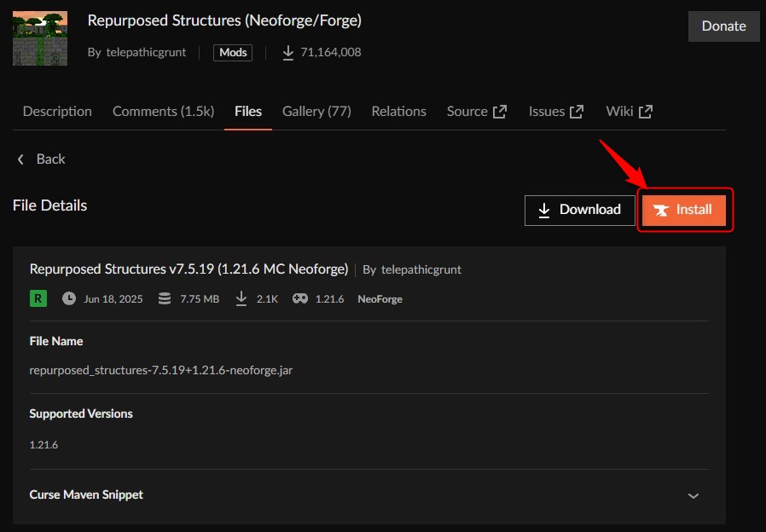This screenshot has width=766, height=532.
Task: Click the Download button
Action: (x=580, y=211)
